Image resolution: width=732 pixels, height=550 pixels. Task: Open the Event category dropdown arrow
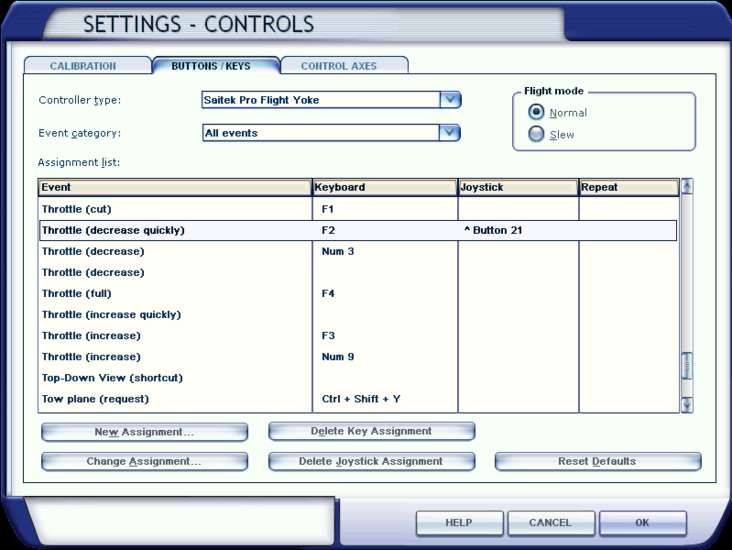(x=450, y=133)
